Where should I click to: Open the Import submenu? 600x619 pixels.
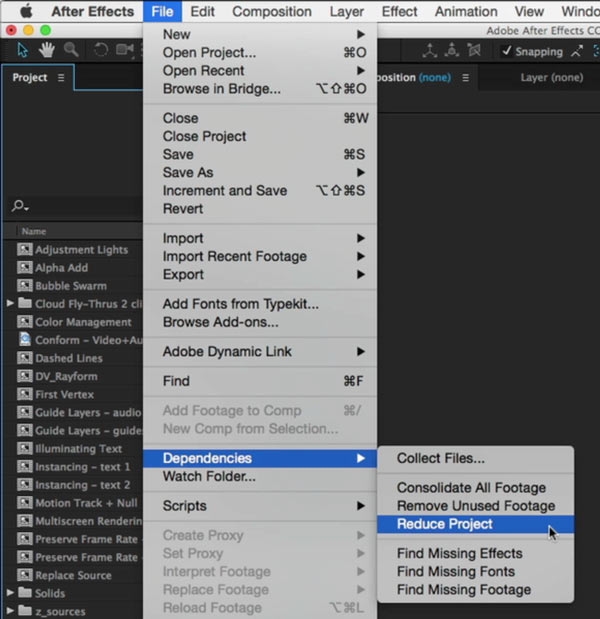(260, 238)
